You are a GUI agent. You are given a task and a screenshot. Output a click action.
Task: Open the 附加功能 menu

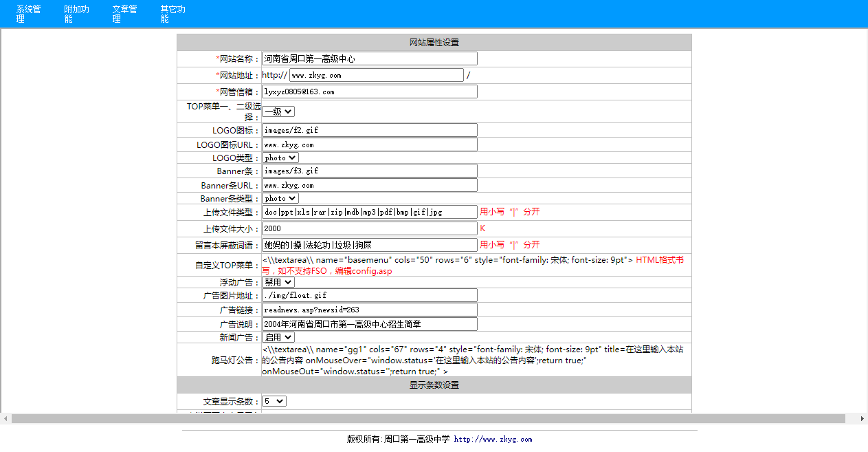77,14
